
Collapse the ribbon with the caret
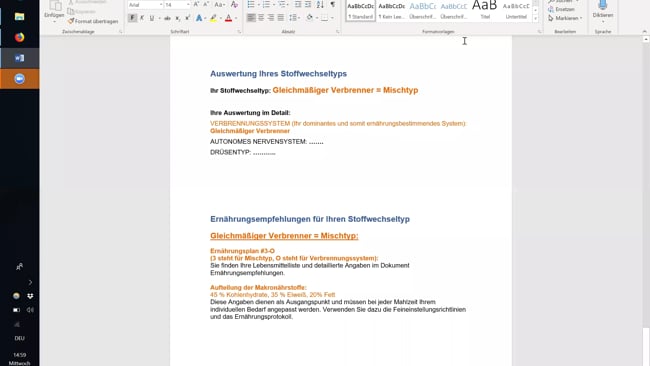(x=644, y=32)
